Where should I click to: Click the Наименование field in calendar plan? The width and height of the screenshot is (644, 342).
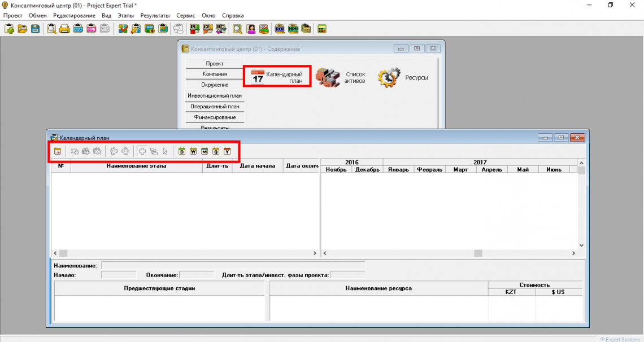233,265
